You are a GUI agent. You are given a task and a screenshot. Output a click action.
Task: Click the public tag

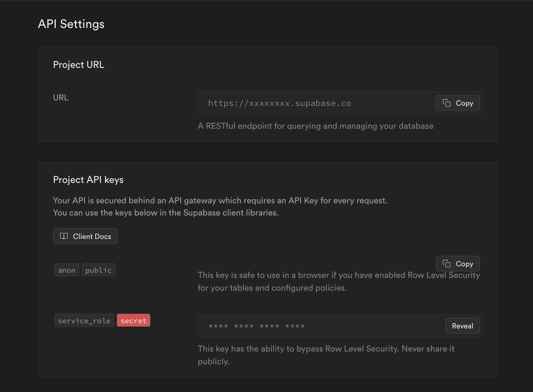click(99, 270)
